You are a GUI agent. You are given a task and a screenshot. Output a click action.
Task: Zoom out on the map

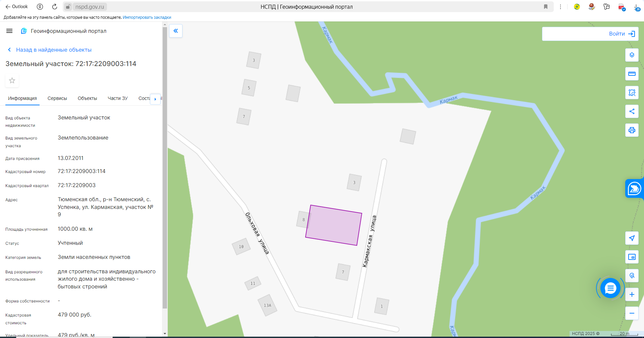point(632,313)
